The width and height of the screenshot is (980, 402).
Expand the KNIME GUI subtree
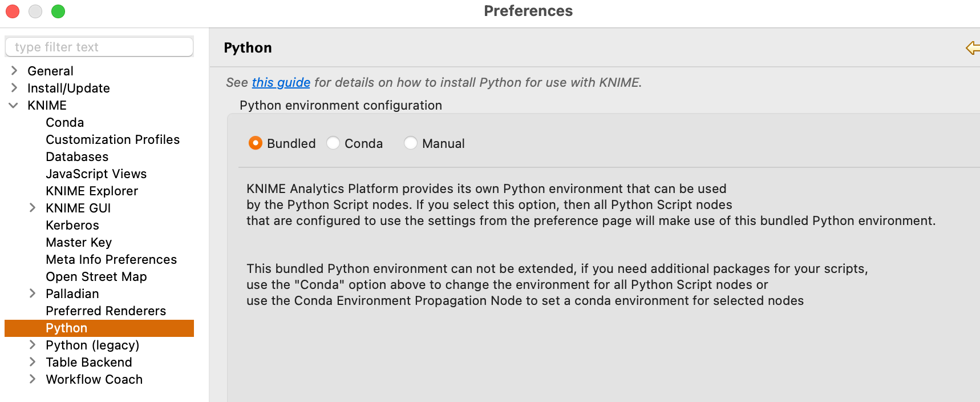click(x=33, y=208)
